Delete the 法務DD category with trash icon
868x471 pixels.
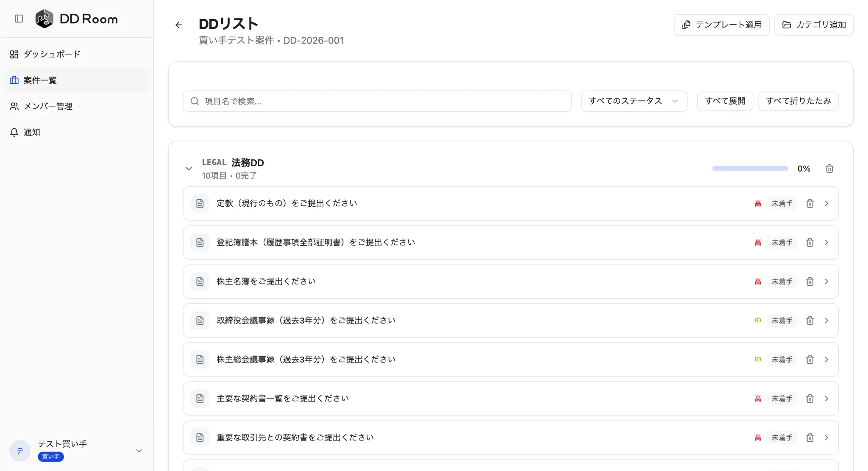coord(829,169)
